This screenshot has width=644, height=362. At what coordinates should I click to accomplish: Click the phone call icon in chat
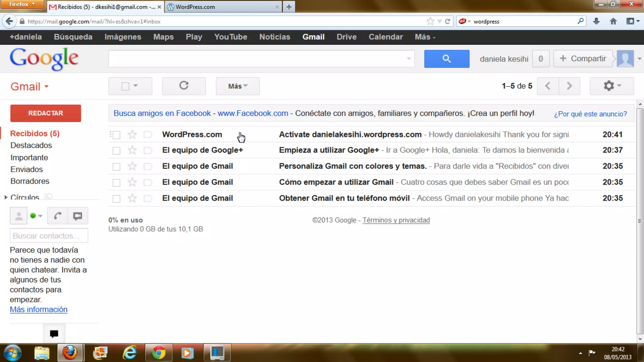(57, 216)
